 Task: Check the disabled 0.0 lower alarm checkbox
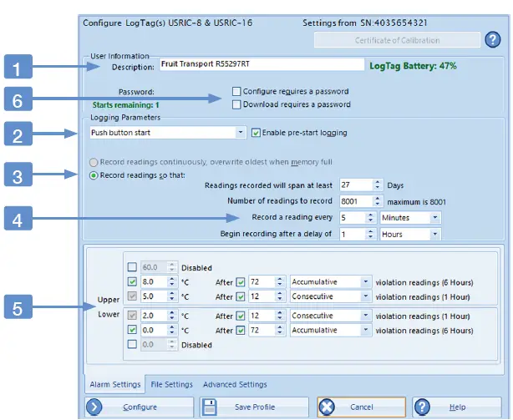coord(132,344)
